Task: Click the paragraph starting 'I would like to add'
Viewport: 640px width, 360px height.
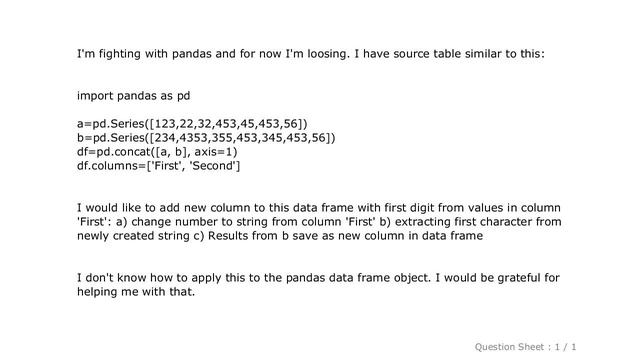Action: [319, 222]
